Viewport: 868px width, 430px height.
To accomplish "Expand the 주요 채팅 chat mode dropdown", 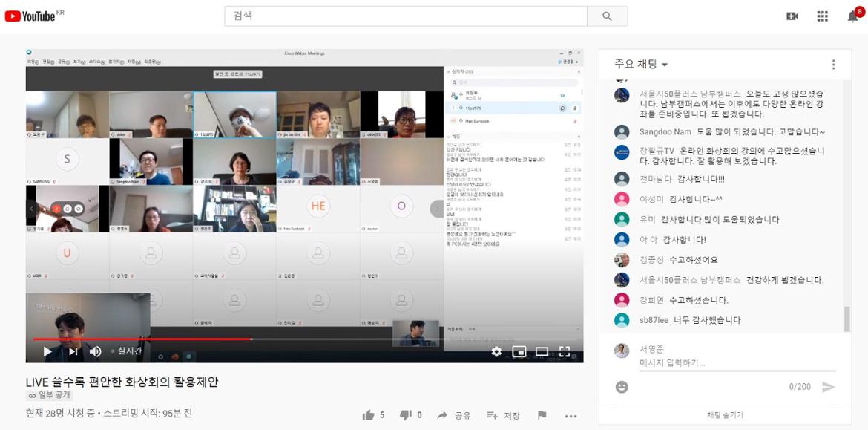I will (x=642, y=65).
